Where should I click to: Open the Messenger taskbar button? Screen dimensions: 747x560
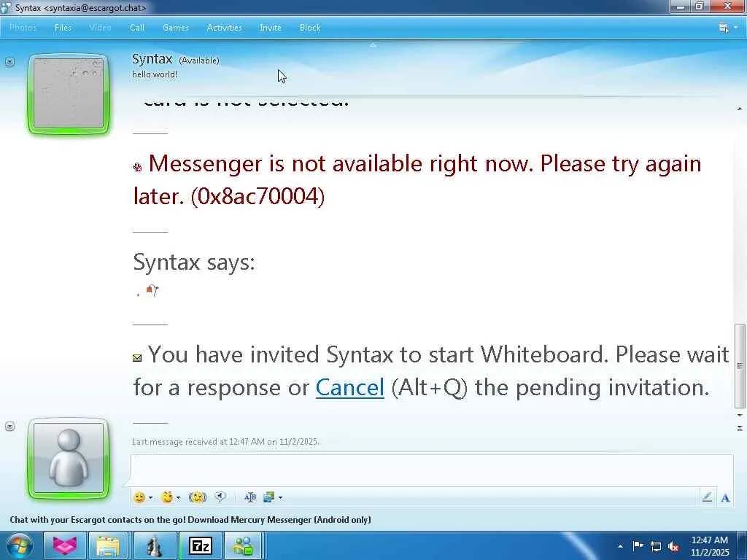(242, 545)
